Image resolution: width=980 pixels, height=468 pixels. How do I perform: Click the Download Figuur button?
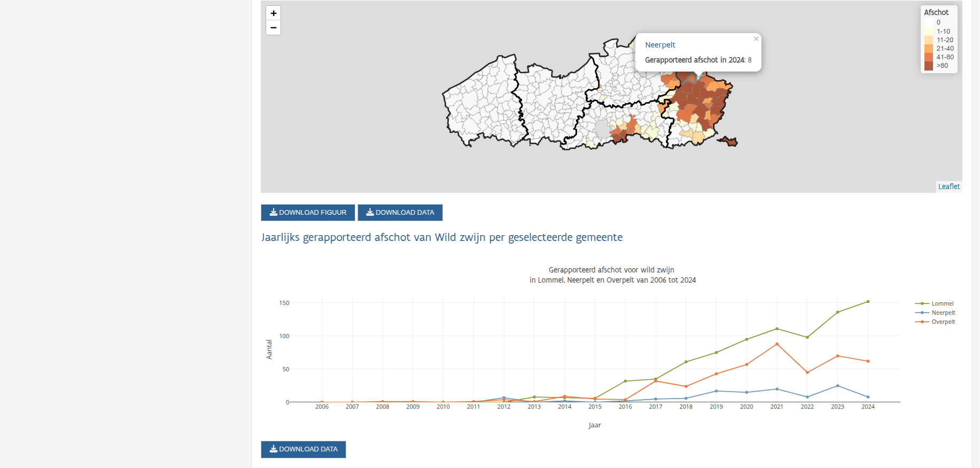click(x=308, y=213)
